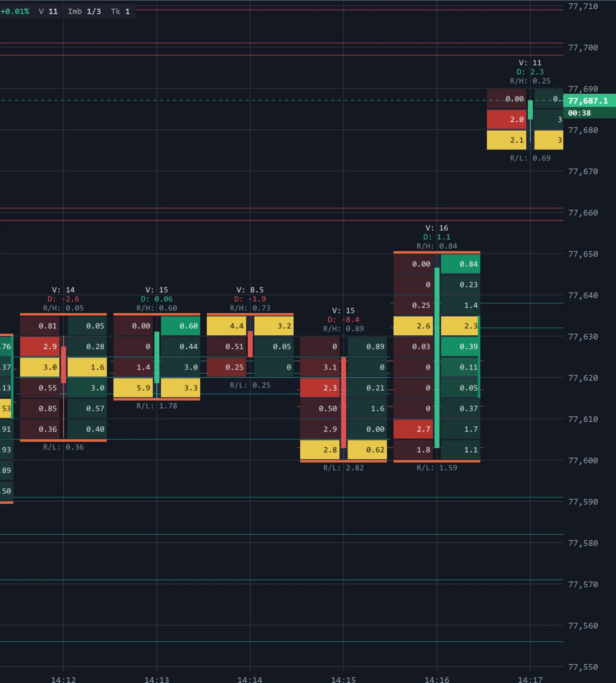Click the red 2.7 footprint cell
The width and height of the screenshot is (616, 683).
413,429
